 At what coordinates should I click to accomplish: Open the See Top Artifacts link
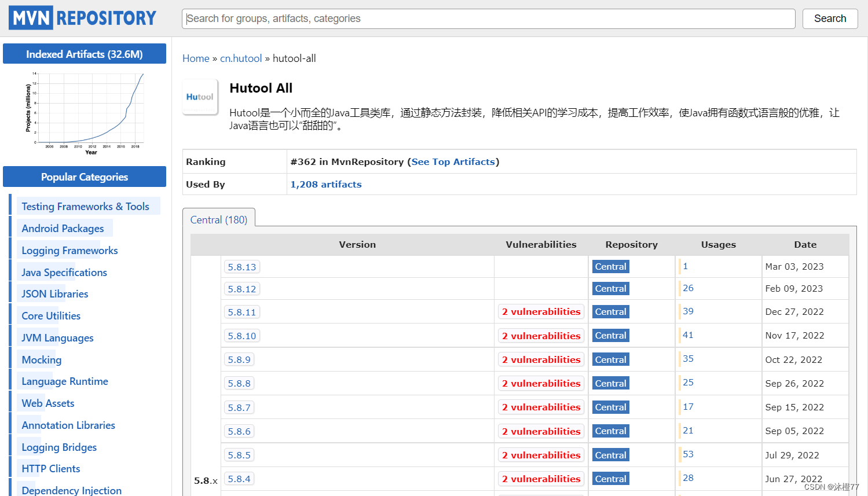[x=453, y=162]
